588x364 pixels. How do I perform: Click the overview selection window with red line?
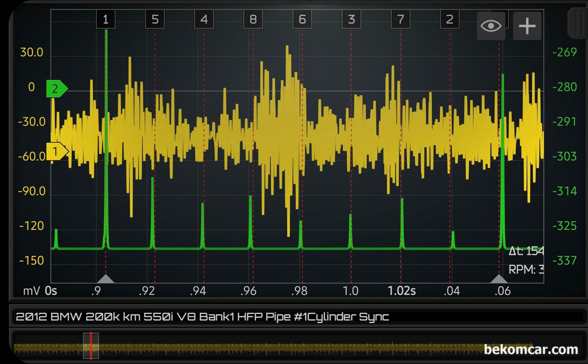click(x=91, y=346)
